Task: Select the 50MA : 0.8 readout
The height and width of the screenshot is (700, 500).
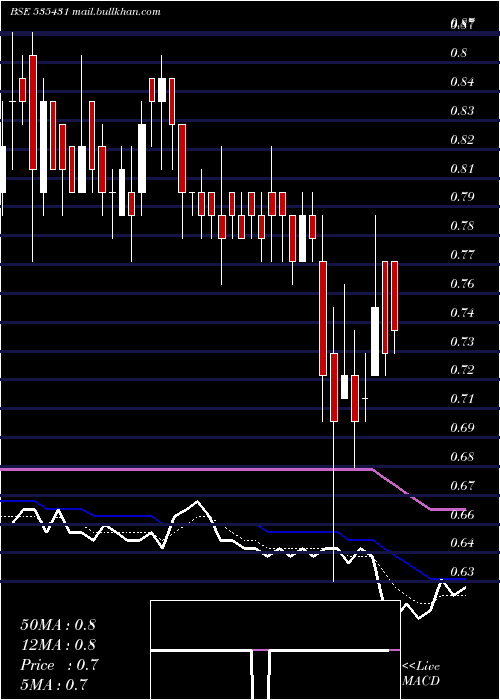Action: click(x=58, y=625)
